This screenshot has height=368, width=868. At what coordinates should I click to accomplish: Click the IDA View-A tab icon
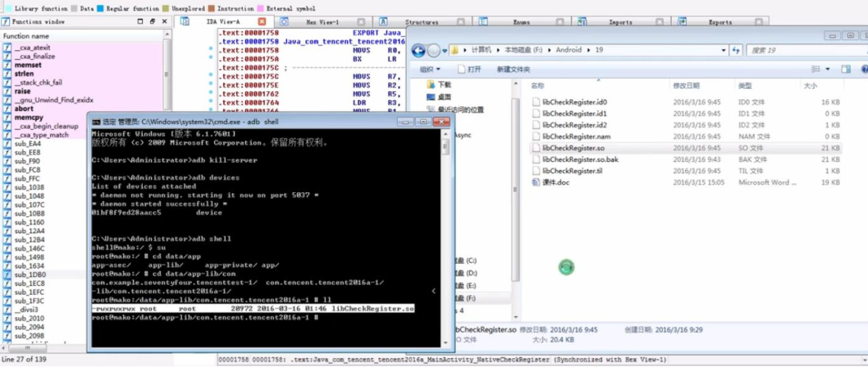(x=185, y=21)
